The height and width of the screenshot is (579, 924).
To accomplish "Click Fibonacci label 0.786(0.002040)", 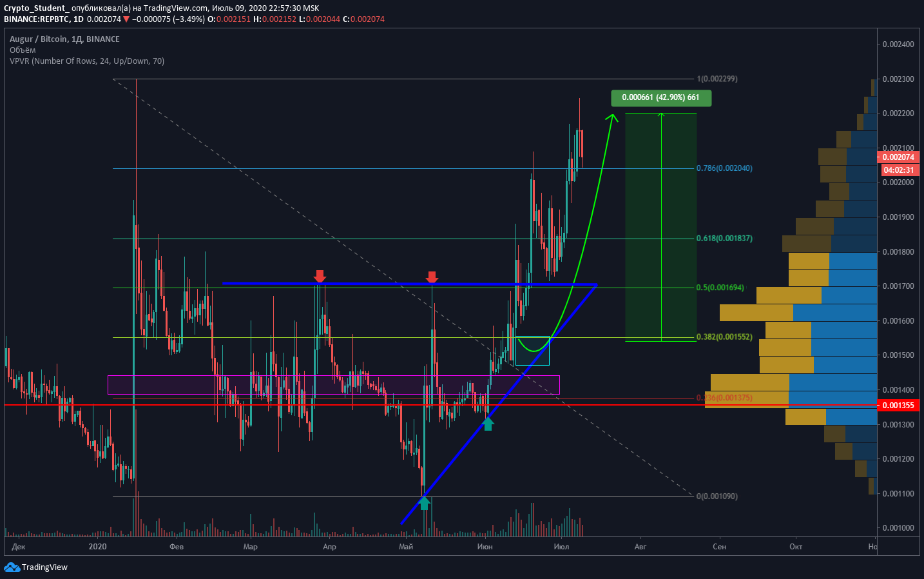I will click(x=724, y=168).
